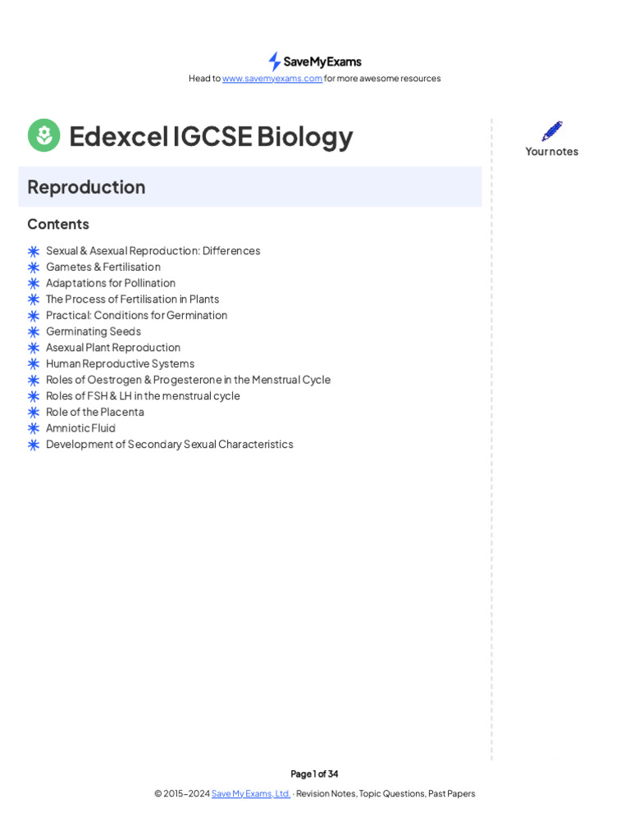
Task: Click the star bullet beside Gametes & Fertilisation
Action: tap(34, 267)
